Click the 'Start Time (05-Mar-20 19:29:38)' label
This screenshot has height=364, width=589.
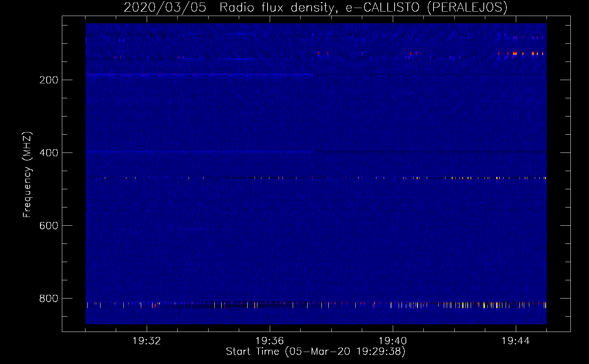tap(316, 352)
